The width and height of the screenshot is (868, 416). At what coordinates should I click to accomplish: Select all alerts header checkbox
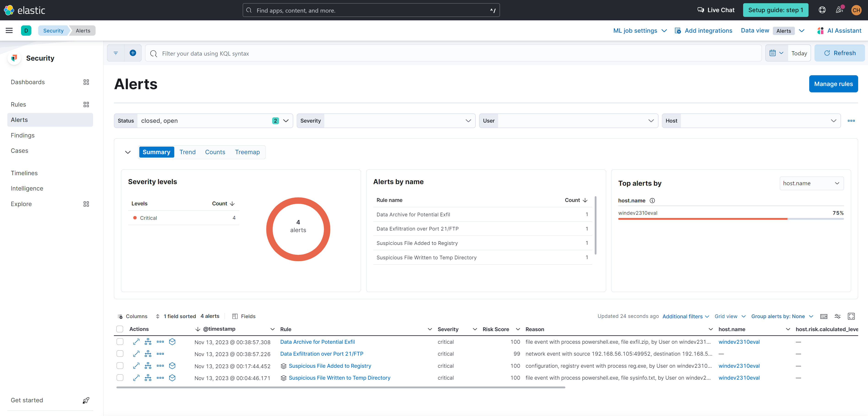tap(120, 329)
